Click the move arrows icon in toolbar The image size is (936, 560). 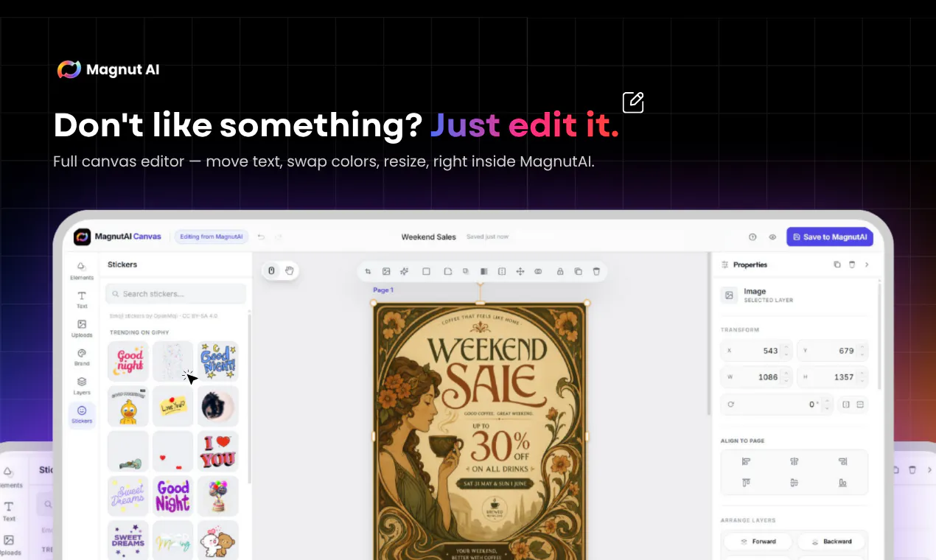(x=520, y=271)
